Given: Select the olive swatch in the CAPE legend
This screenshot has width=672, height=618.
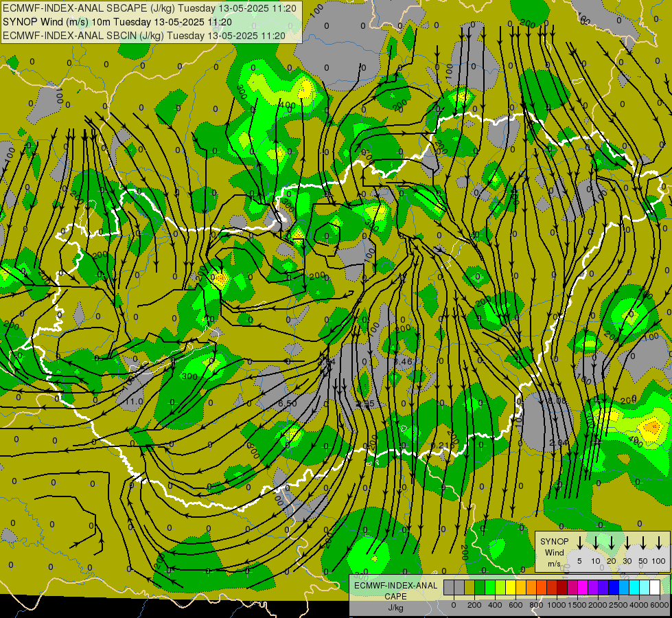Looking at the screenshot, I should (470, 587).
